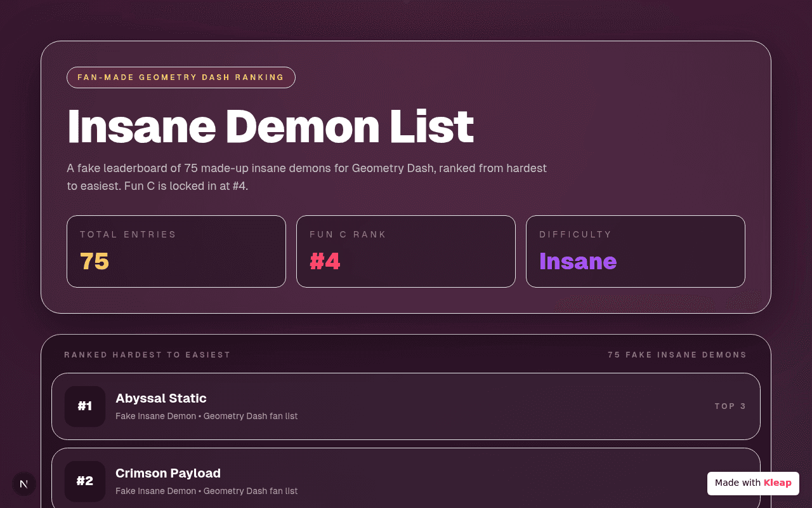Click the Insane Demon List heading

[270, 126]
